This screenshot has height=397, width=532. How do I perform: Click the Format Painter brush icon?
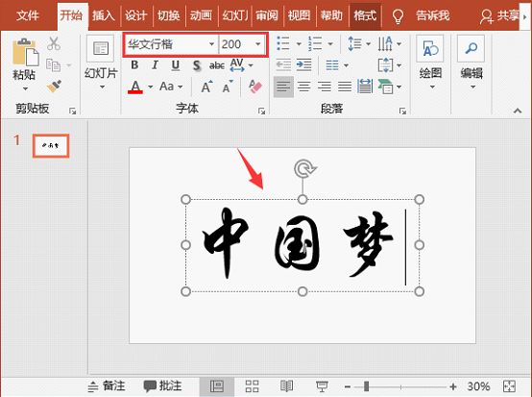[x=54, y=87]
